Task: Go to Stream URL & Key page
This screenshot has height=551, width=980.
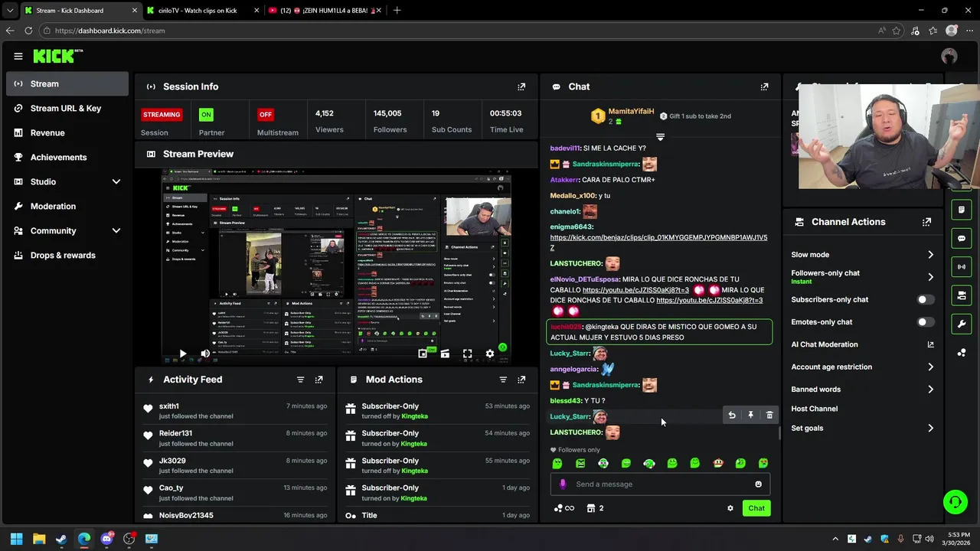Action: click(x=67, y=108)
